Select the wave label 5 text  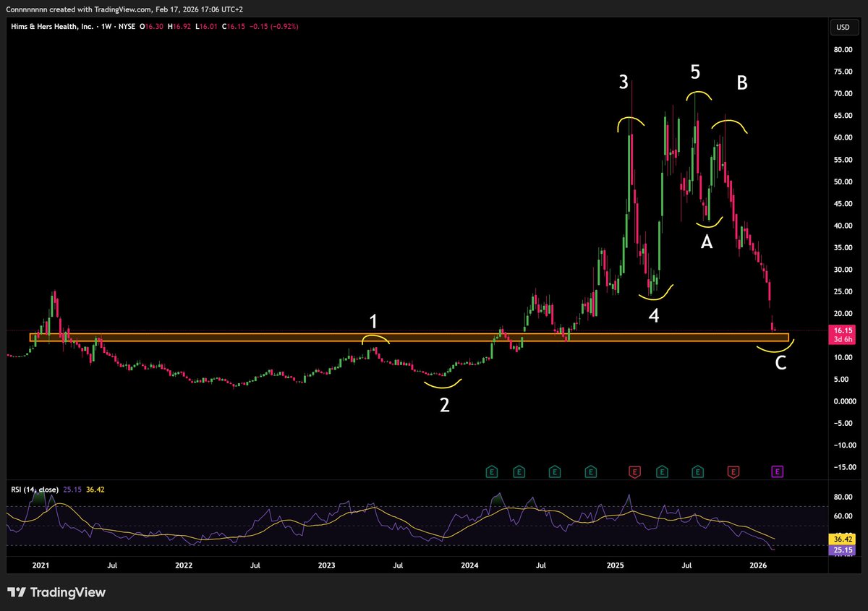tap(696, 72)
